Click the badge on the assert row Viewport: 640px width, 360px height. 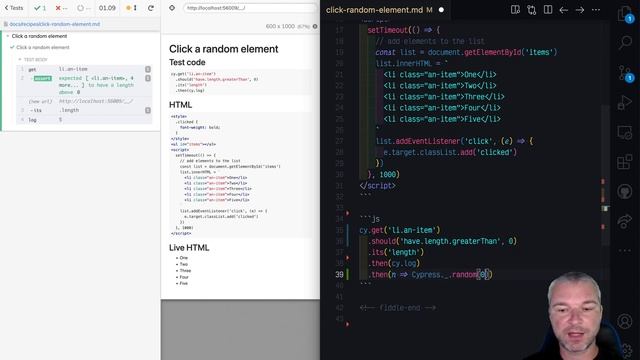148,78
